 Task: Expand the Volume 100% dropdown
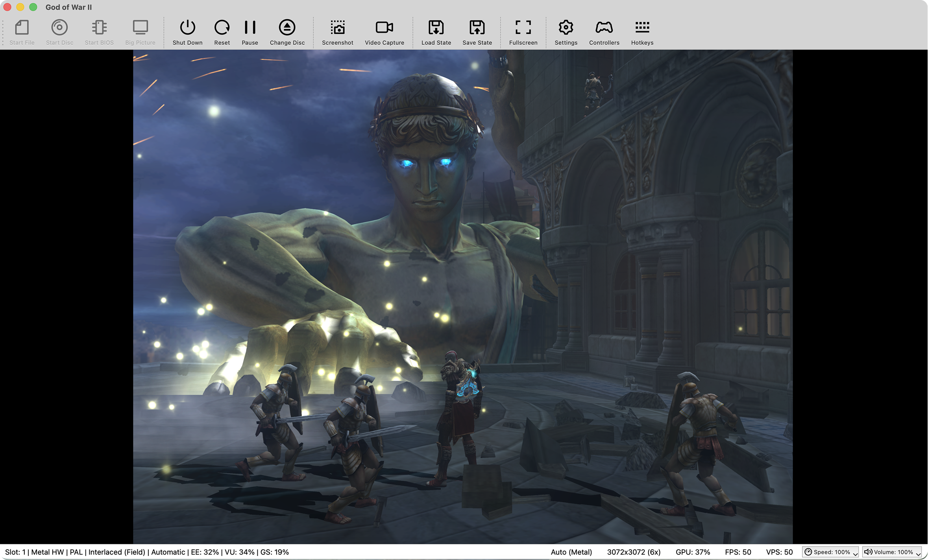click(892, 552)
